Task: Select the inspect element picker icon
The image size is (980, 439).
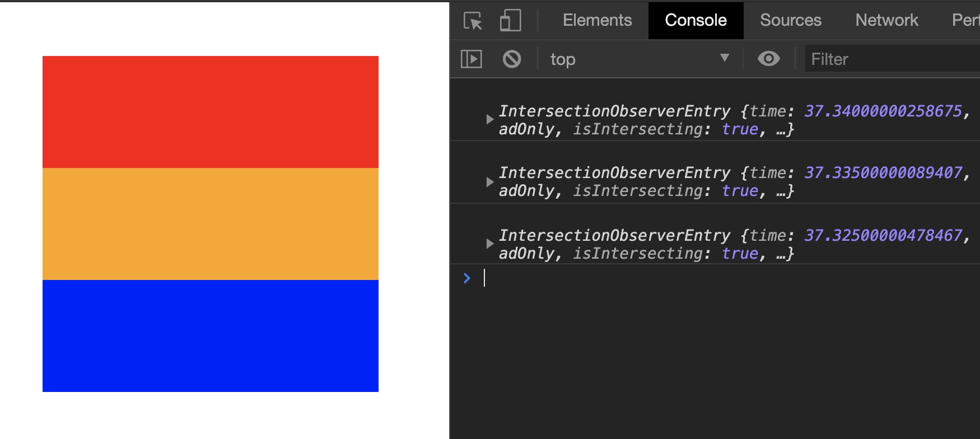Action: (x=473, y=21)
